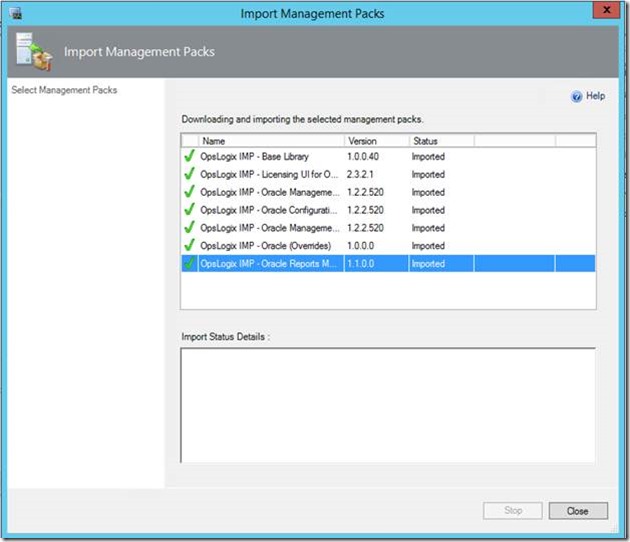Click green checkmark beside Base Library row
Image resolution: width=630 pixels, height=542 pixels.
(x=189, y=157)
